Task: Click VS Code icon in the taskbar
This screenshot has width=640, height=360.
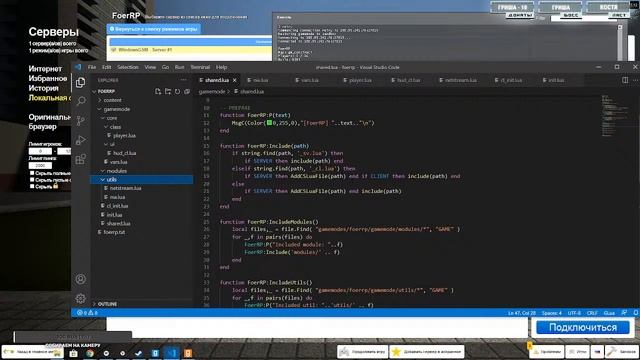Action: tap(171, 353)
